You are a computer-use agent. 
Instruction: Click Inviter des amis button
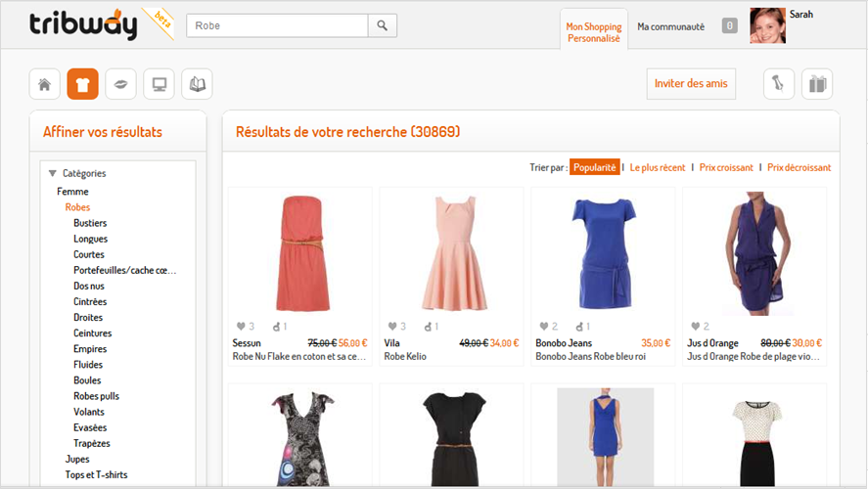click(691, 83)
